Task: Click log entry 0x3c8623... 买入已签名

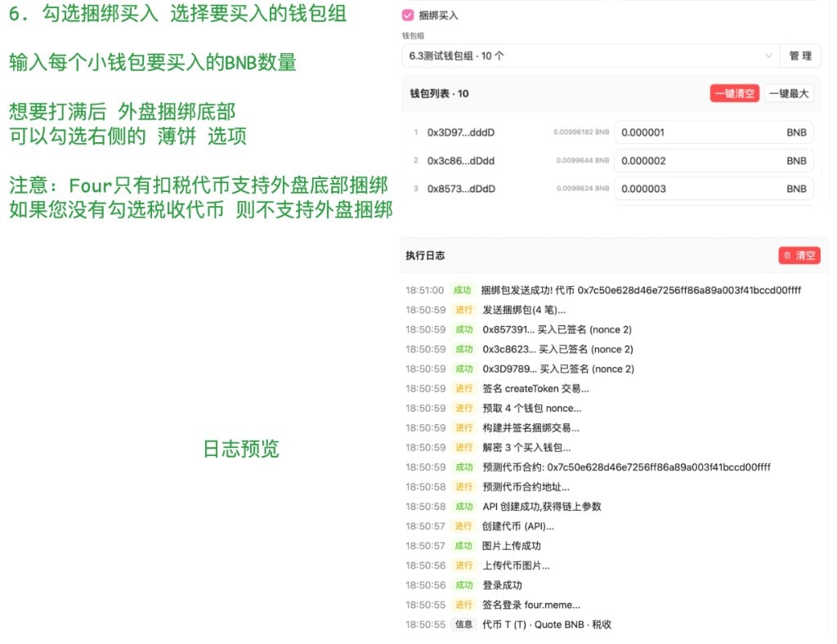Action: (x=557, y=350)
